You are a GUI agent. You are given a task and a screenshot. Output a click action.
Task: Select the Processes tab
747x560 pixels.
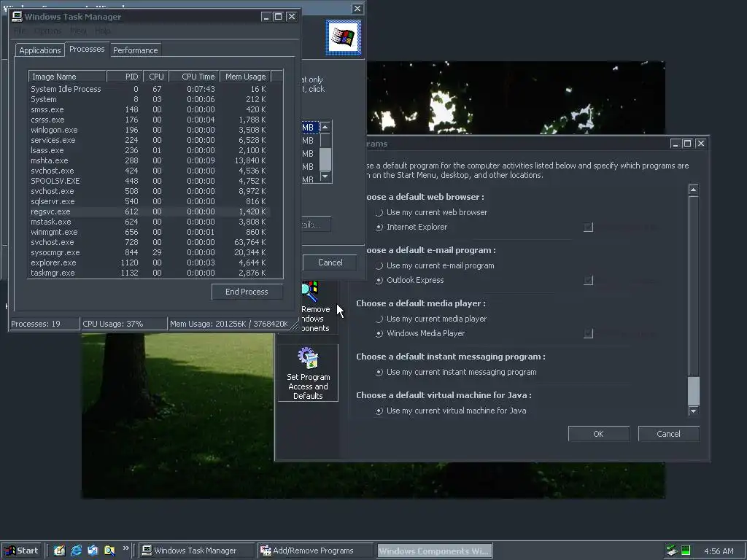coord(87,49)
